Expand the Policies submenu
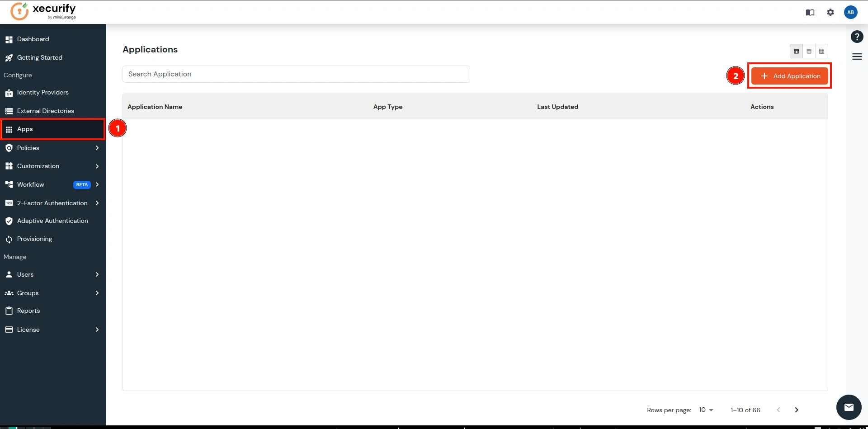Viewport: 868px width, 429px height. pyautogui.click(x=28, y=148)
